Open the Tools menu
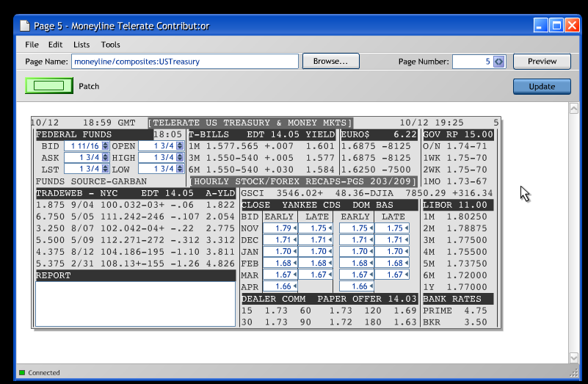The image size is (588, 384). pos(110,45)
